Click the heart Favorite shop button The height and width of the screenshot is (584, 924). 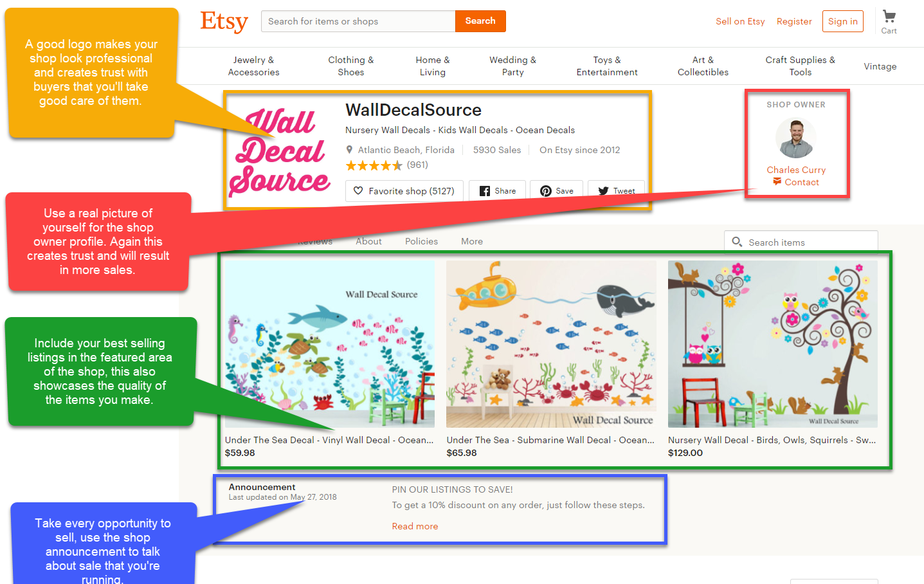coord(404,191)
